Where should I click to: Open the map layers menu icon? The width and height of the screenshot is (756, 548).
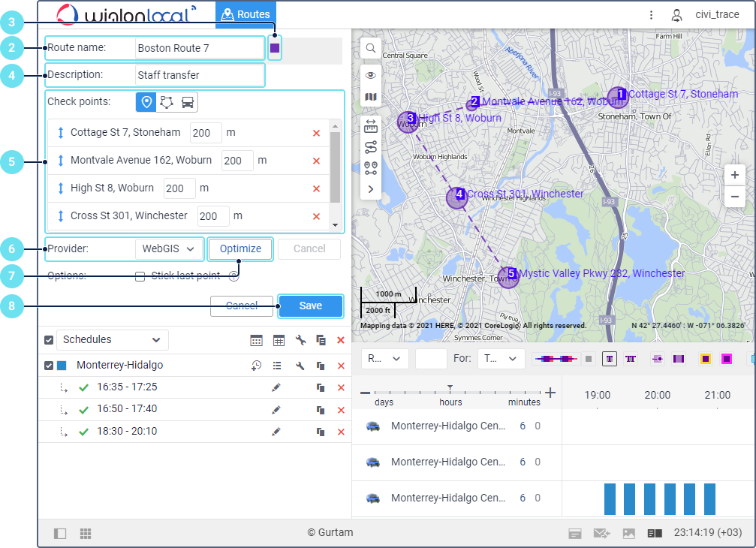pos(370,98)
